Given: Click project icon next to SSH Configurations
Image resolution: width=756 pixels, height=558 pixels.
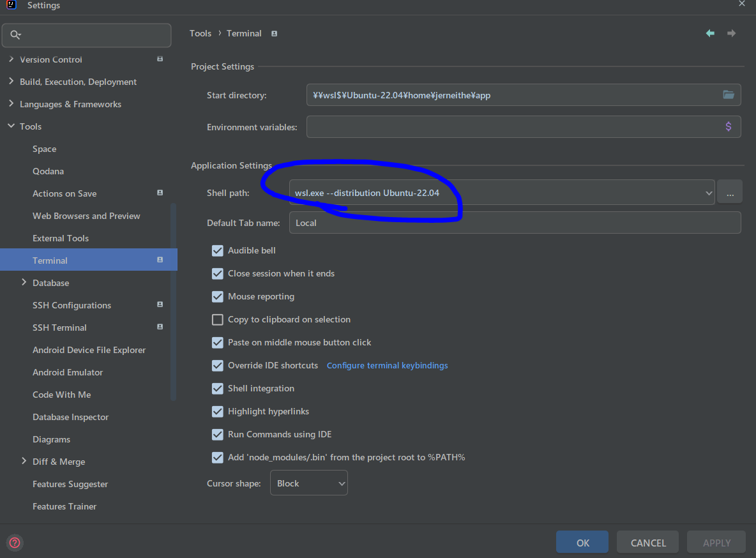Looking at the screenshot, I should [160, 305].
